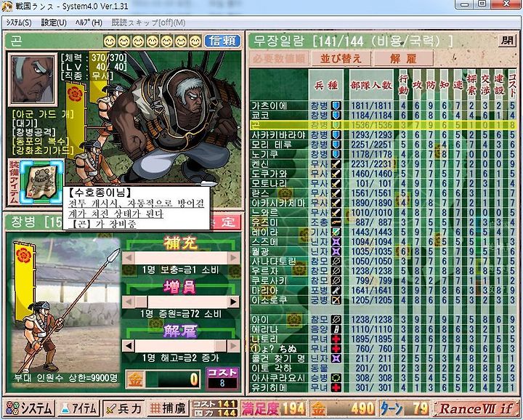This screenshot has height=420, width=523.
Task: Click the コスト 8 cost box
Action: tap(222, 379)
